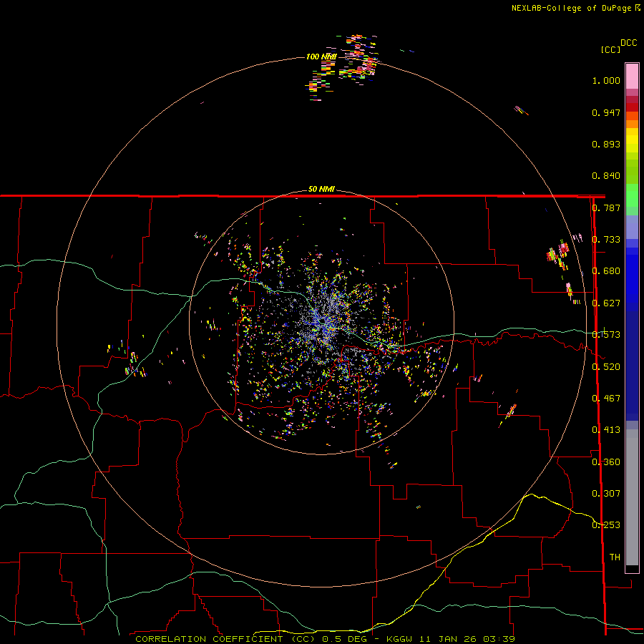
Task: Pick the gray segment of the color bar
Action: coord(632,497)
